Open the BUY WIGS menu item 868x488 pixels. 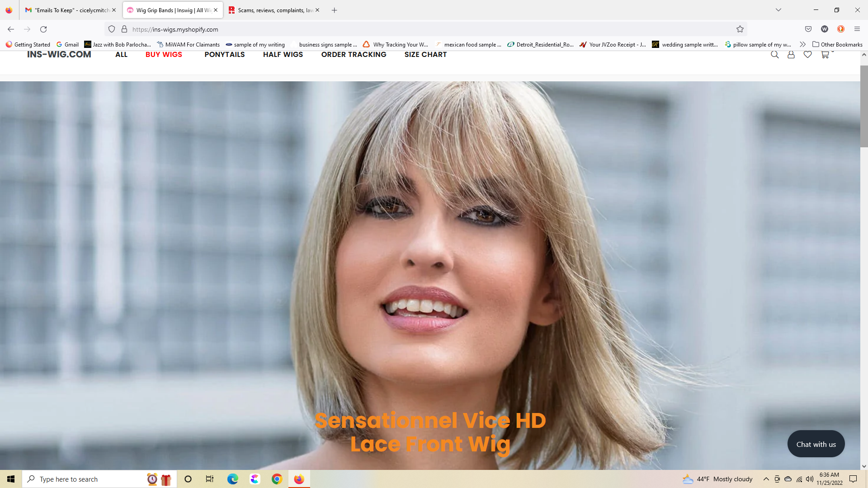[x=164, y=55]
